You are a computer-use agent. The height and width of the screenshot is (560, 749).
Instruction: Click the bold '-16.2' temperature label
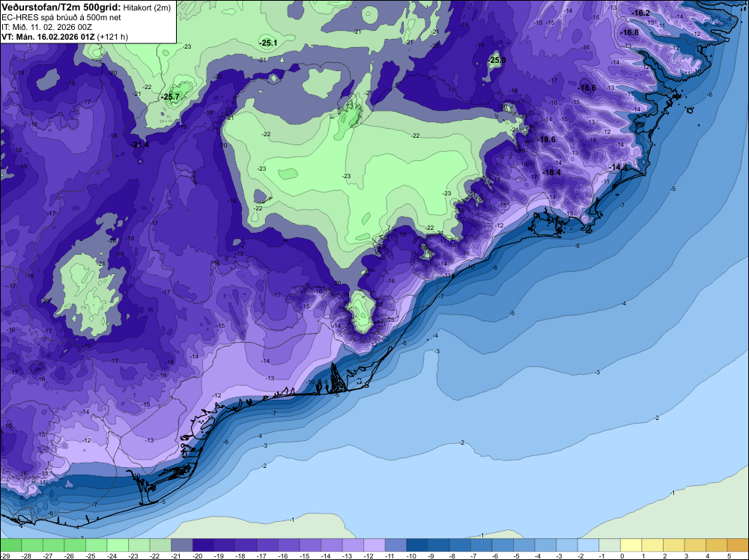coord(640,13)
